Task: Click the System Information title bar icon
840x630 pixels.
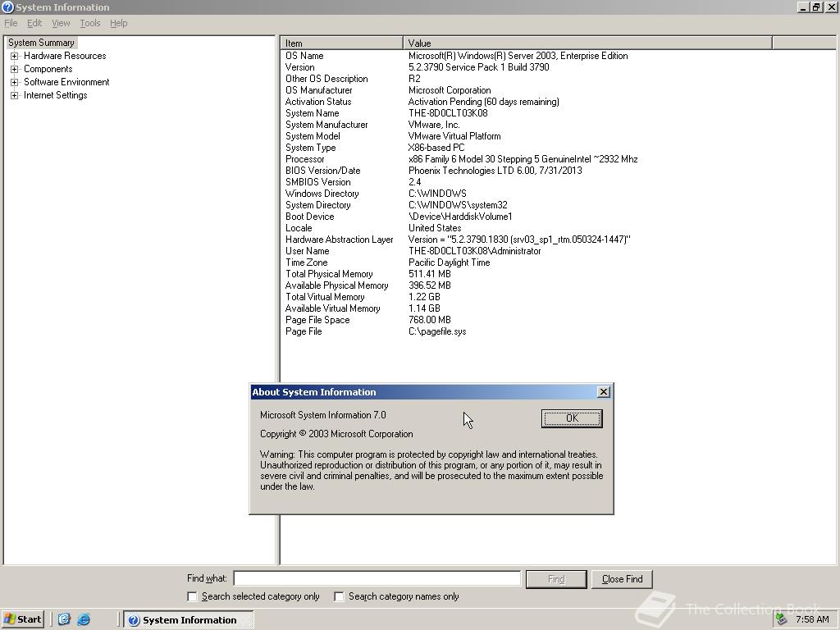Action: (x=7, y=7)
